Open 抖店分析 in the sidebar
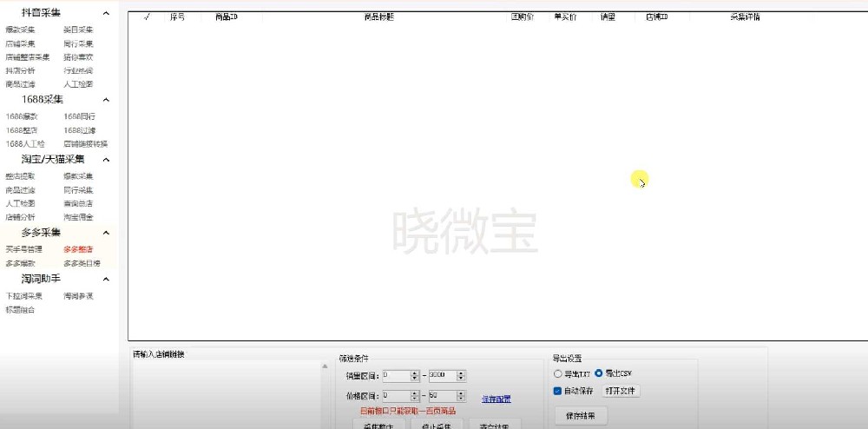 [x=21, y=71]
